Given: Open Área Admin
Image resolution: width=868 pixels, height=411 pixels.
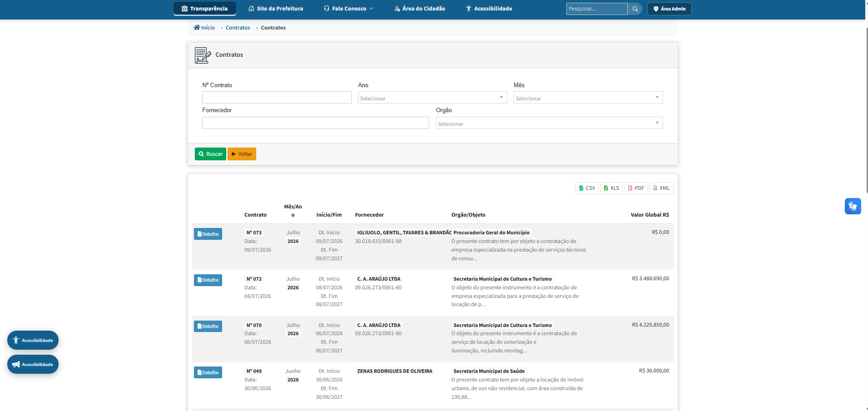Looking at the screenshot, I should 670,9.
